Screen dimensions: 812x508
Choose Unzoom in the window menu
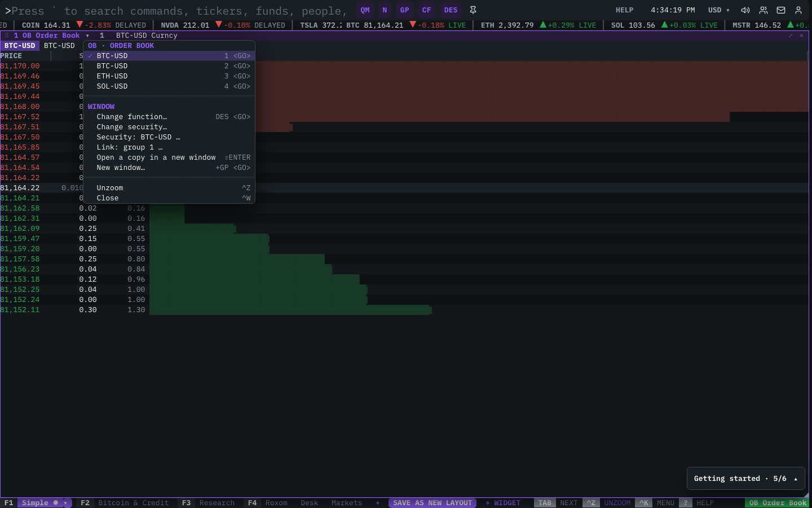click(x=169, y=188)
